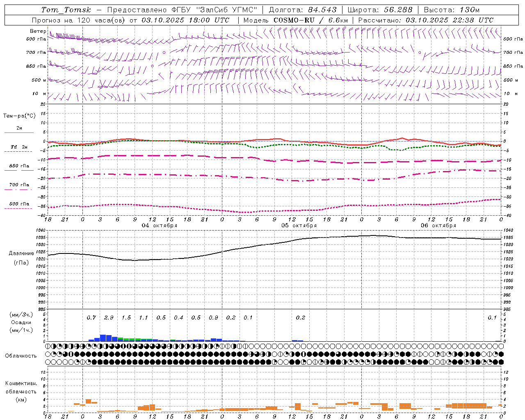Click the 2.9 precipitation value

(x=109, y=317)
